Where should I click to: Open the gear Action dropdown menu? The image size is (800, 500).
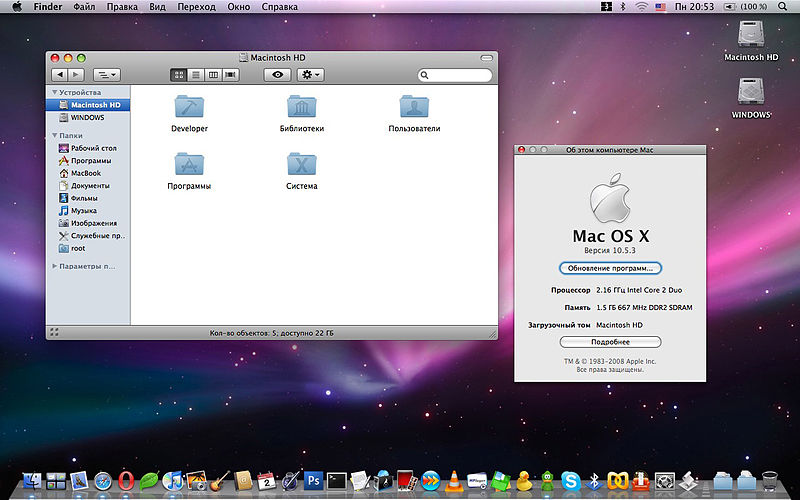point(311,75)
